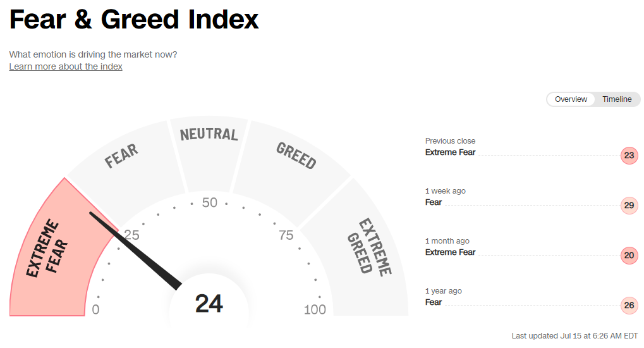
Task: Switch to the Timeline view
Action: coord(616,99)
